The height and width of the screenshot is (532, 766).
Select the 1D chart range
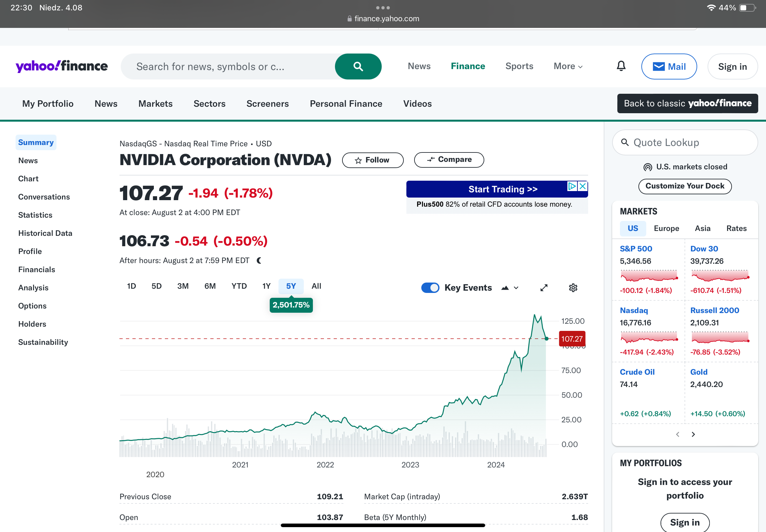tap(131, 286)
